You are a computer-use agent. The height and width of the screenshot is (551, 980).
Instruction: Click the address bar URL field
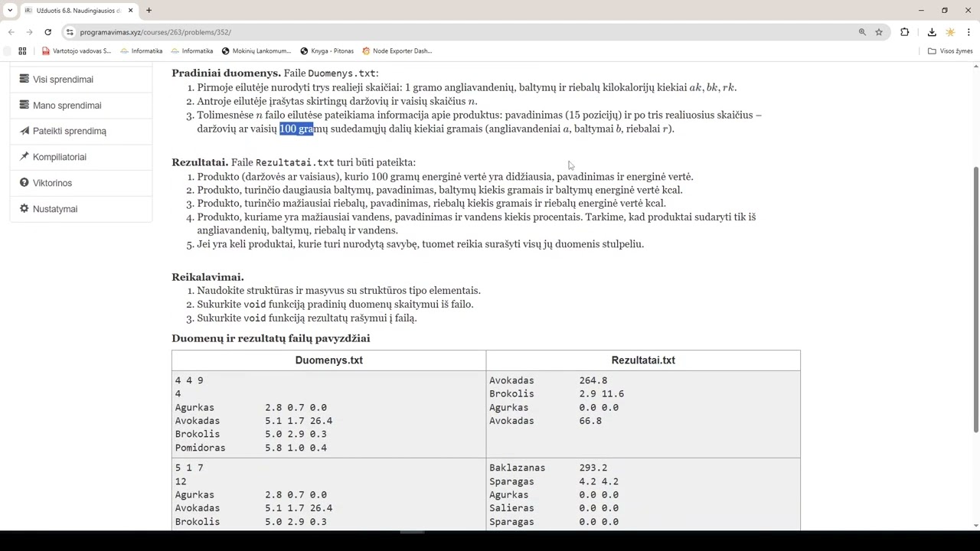point(459,32)
